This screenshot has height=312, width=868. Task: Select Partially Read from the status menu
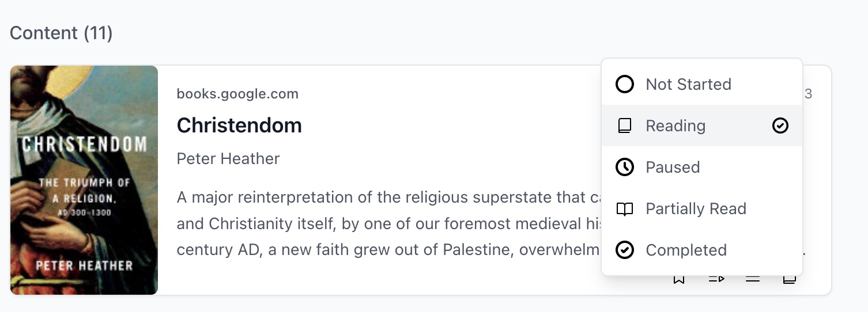pos(696,208)
